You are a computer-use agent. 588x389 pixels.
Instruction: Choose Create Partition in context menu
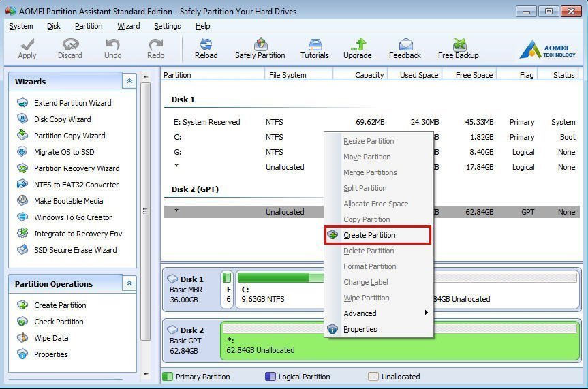click(377, 235)
